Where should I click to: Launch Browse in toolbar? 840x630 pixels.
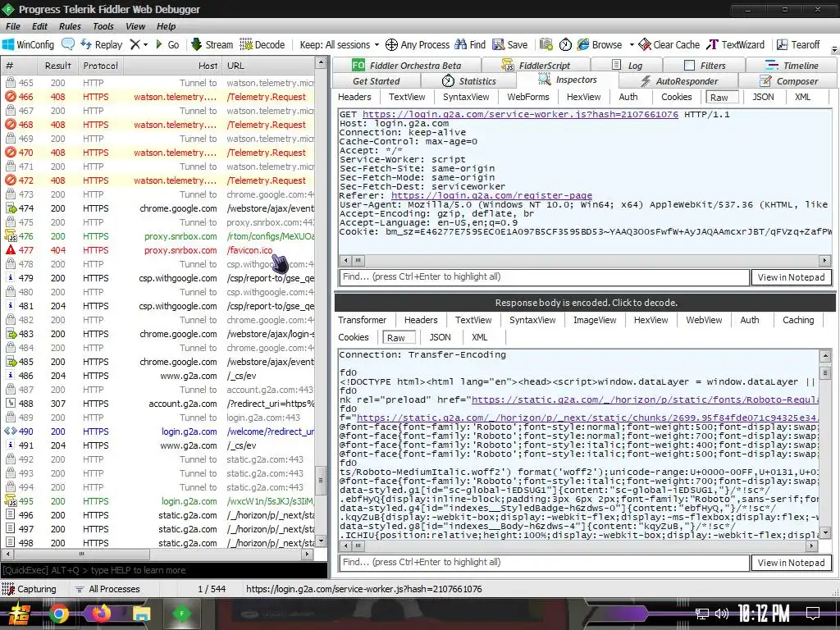click(x=600, y=44)
